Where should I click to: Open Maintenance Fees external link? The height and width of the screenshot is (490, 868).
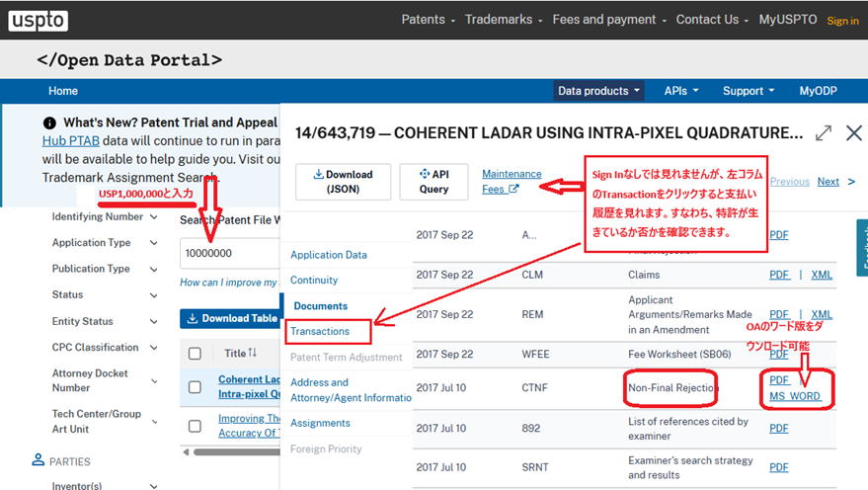click(512, 182)
